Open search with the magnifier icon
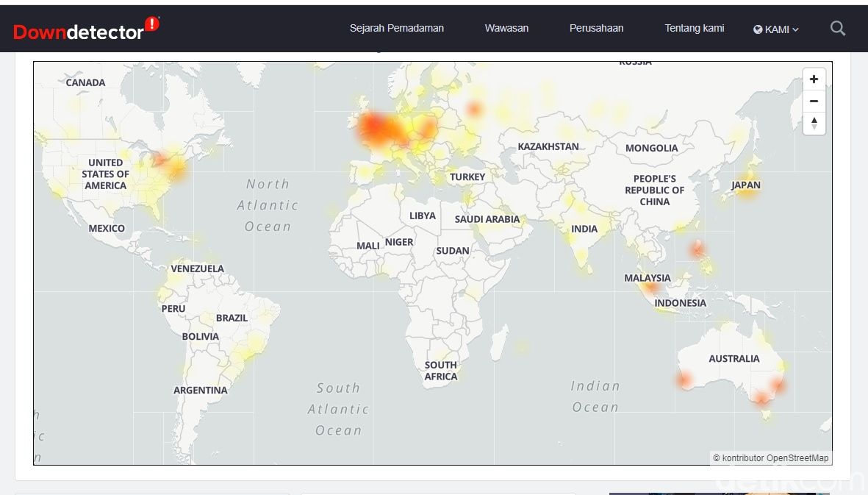Image resolution: width=868 pixels, height=495 pixels. (x=837, y=28)
